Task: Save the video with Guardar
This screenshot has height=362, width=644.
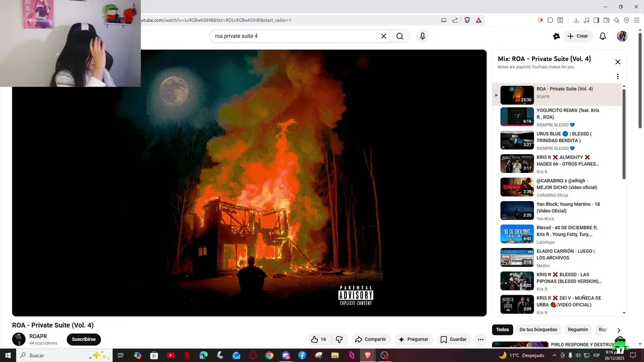Action: (x=454, y=339)
